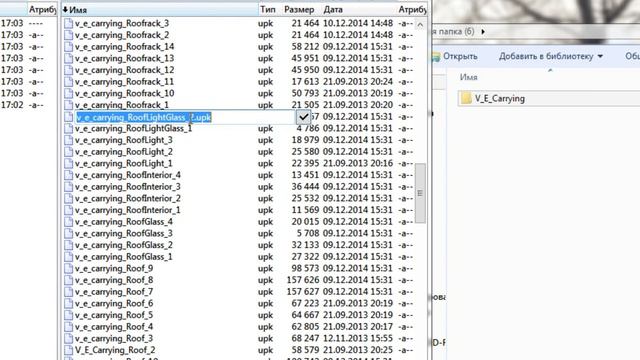Click size value 98 573 of Roof_9

305,269
